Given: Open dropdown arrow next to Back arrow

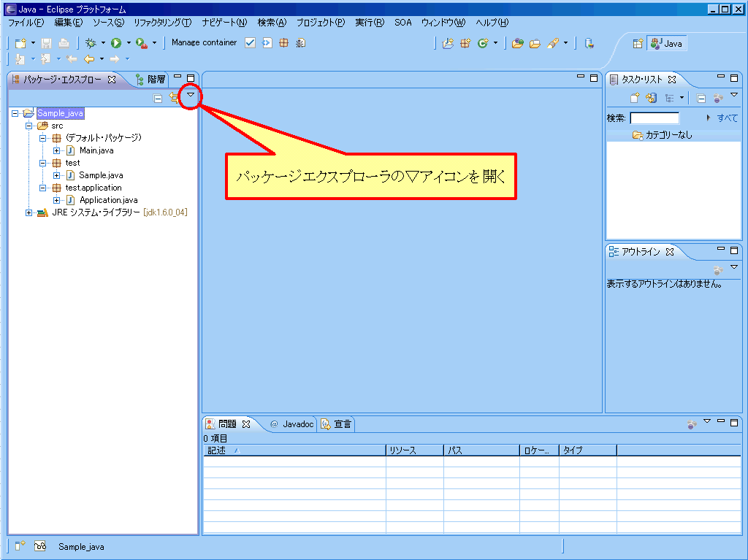Looking at the screenshot, I should click(102, 58).
